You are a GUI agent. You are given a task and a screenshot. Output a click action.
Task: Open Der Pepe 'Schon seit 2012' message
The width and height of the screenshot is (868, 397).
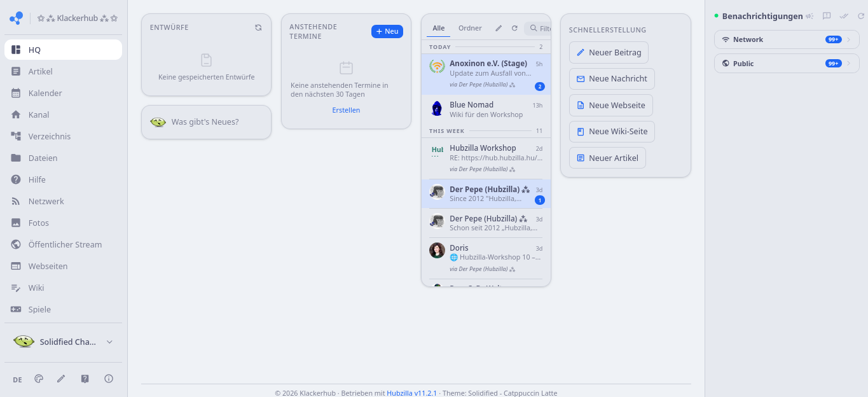click(486, 223)
